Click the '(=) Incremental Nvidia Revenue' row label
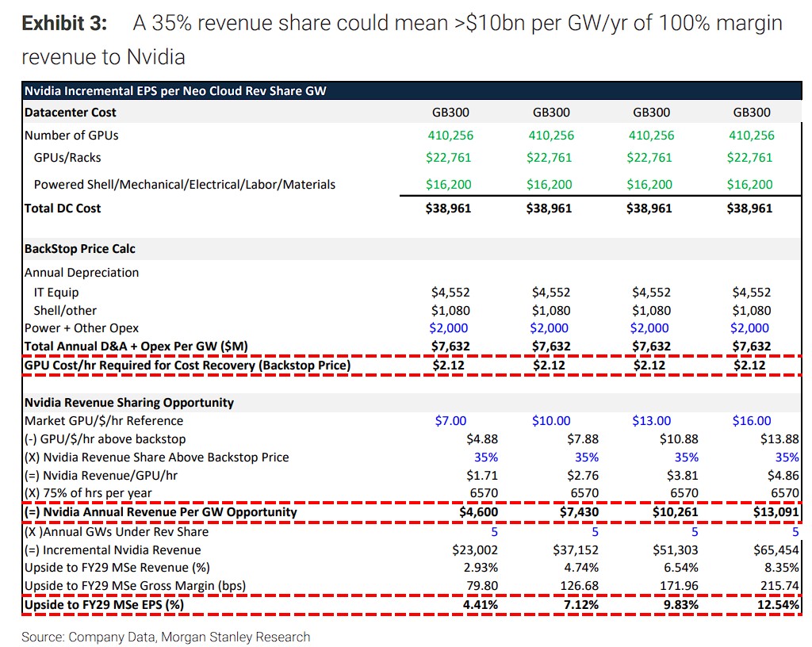Image resolution: width=812 pixels, height=647 pixels. pyautogui.click(x=113, y=550)
